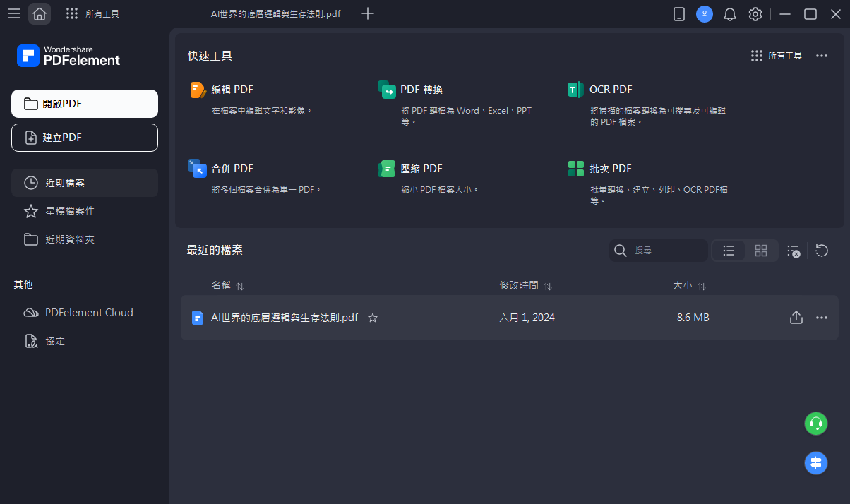The width and height of the screenshot is (850, 504).
Task: Click the 六月 1, 2024 date cell
Action: pyautogui.click(x=527, y=318)
